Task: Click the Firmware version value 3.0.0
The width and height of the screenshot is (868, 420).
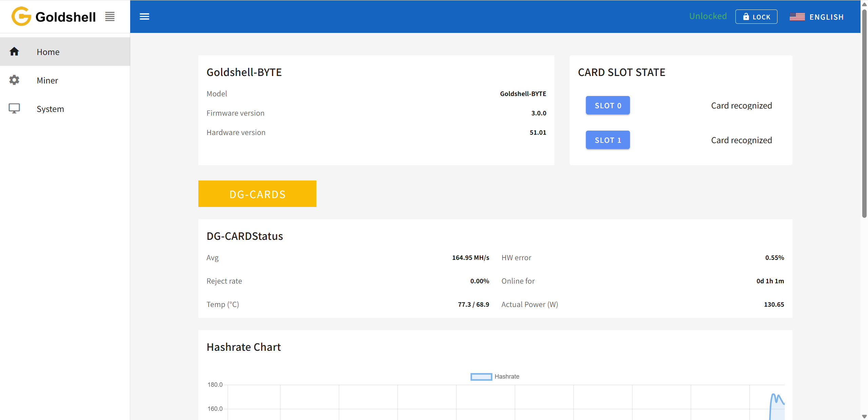Action: click(539, 113)
